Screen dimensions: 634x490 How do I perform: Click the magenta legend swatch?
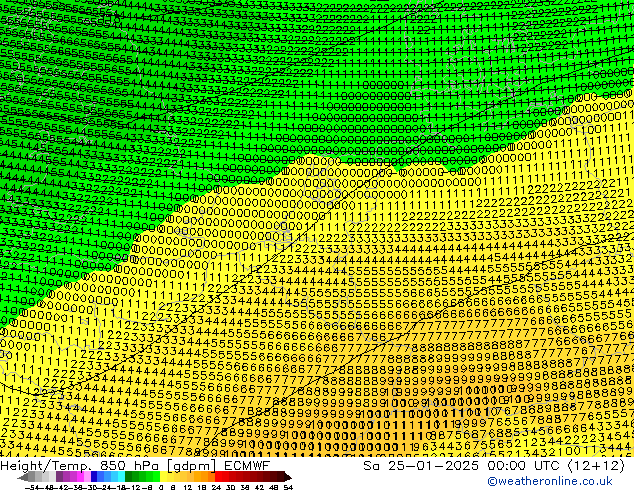(80, 477)
